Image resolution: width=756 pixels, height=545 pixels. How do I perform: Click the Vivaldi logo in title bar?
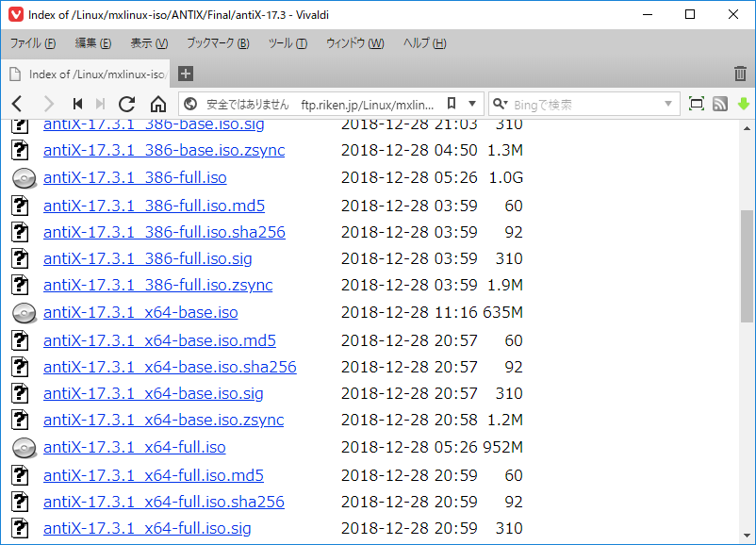tap(15, 14)
